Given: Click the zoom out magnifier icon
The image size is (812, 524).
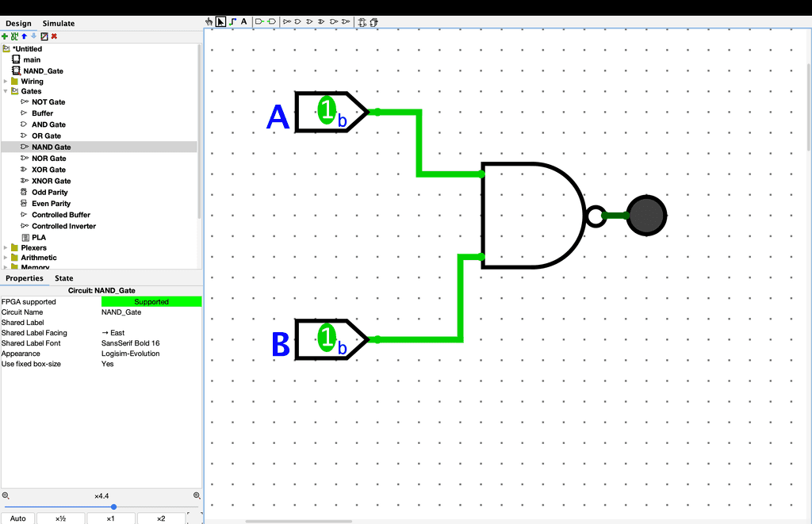Looking at the screenshot, I should coord(6,495).
